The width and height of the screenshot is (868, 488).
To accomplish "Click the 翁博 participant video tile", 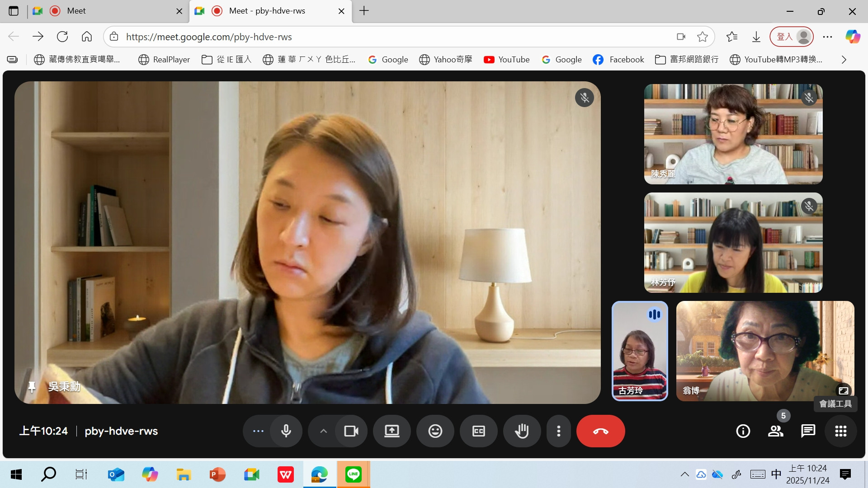I will pyautogui.click(x=765, y=351).
